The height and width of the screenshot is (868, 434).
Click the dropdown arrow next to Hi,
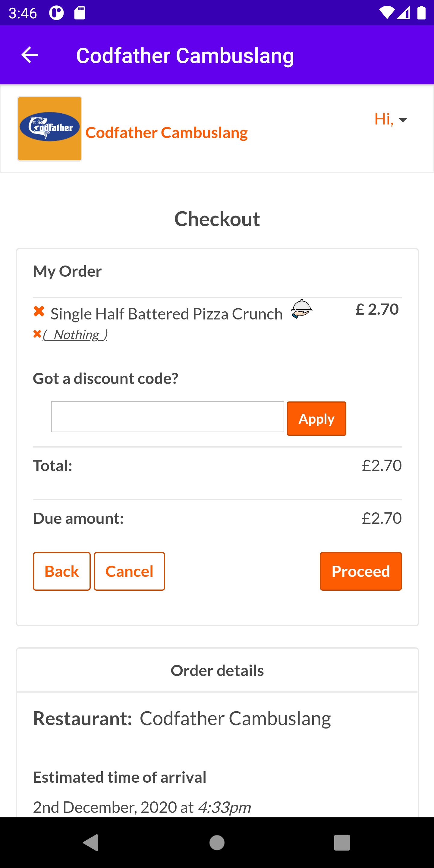click(x=403, y=120)
